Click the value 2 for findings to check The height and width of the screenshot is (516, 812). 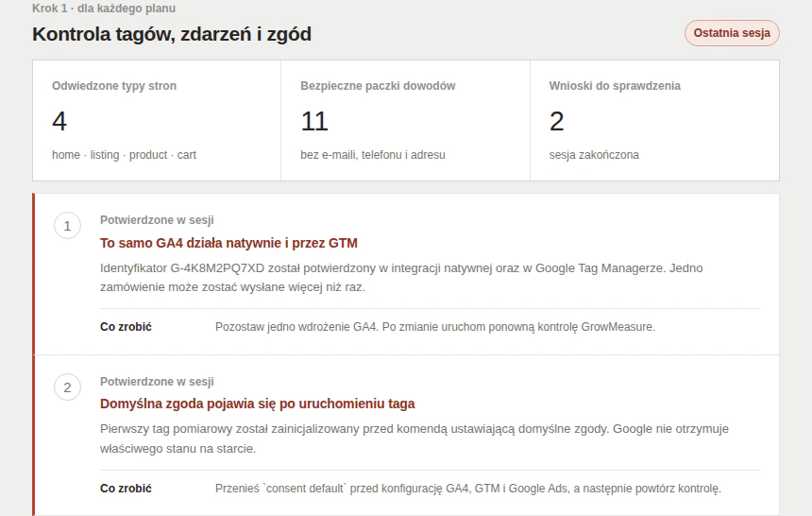tap(557, 121)
